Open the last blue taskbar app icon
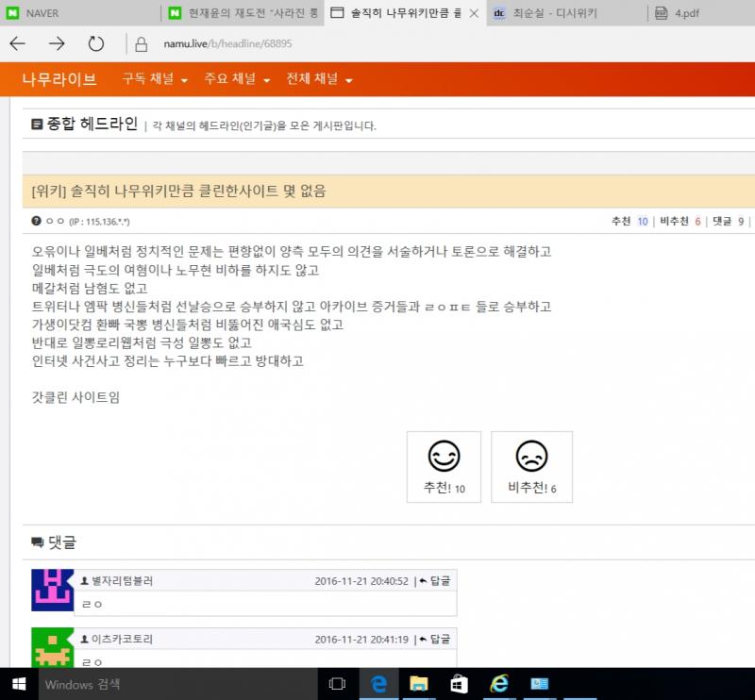 click(x=539, y=684)
